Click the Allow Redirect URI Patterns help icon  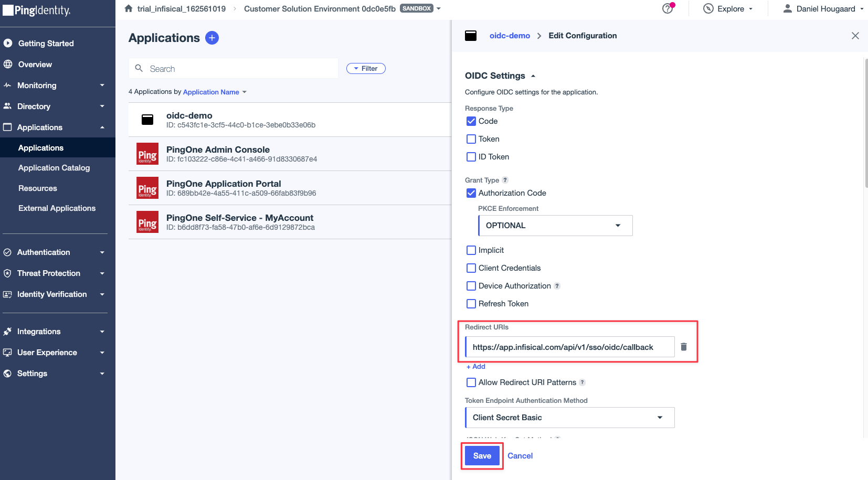(583, 382)
